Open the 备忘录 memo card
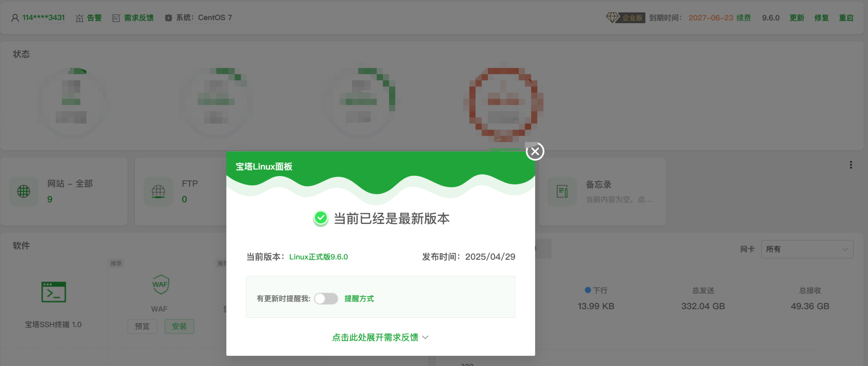Screen dimensions: 868x366 pos(603,191)
